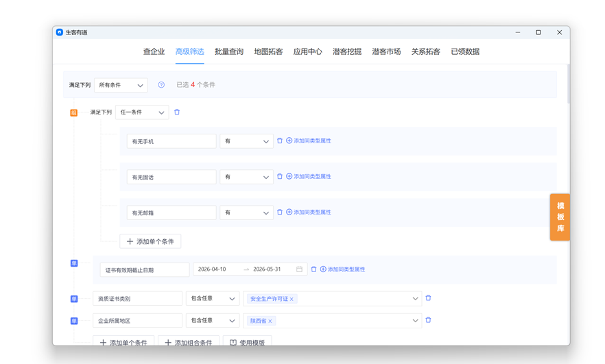Click 添加单个条件 inside the group
This screenshot has height=364, width=605.
[x=150, y=241]
